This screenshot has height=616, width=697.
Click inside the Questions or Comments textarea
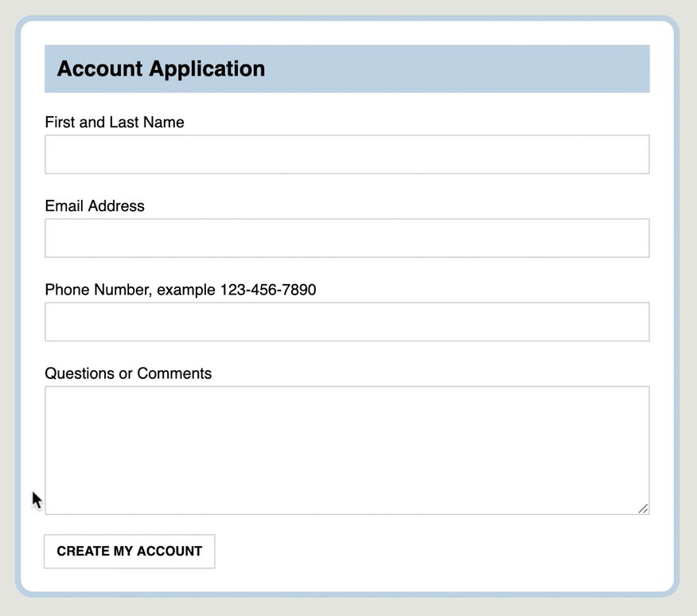click(x=347, y=450)
